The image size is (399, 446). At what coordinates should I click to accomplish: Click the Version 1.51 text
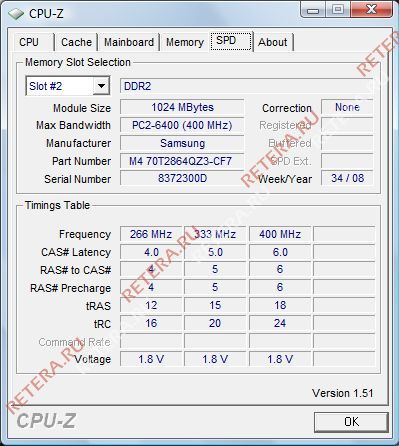(342, 393)
